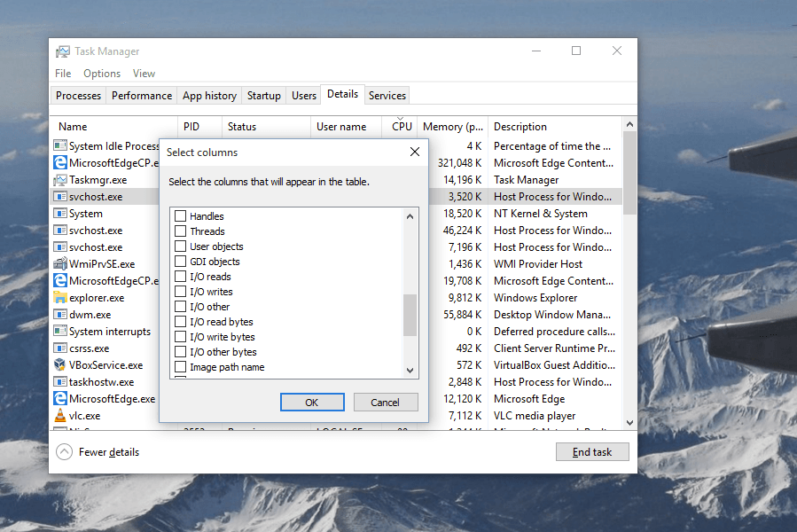The image size is (797, 532).
Task: Open the Options menu
Action: [102, 74]
